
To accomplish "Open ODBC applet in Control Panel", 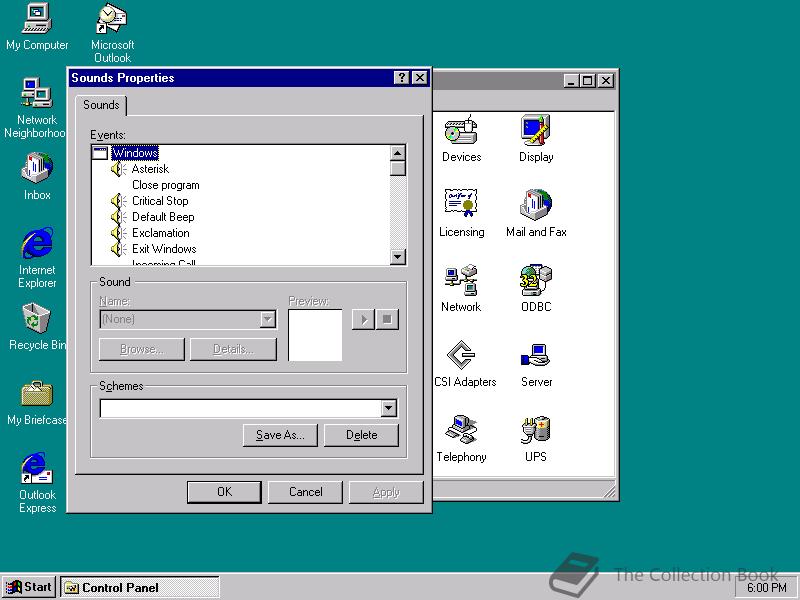I will pos(536,288).
